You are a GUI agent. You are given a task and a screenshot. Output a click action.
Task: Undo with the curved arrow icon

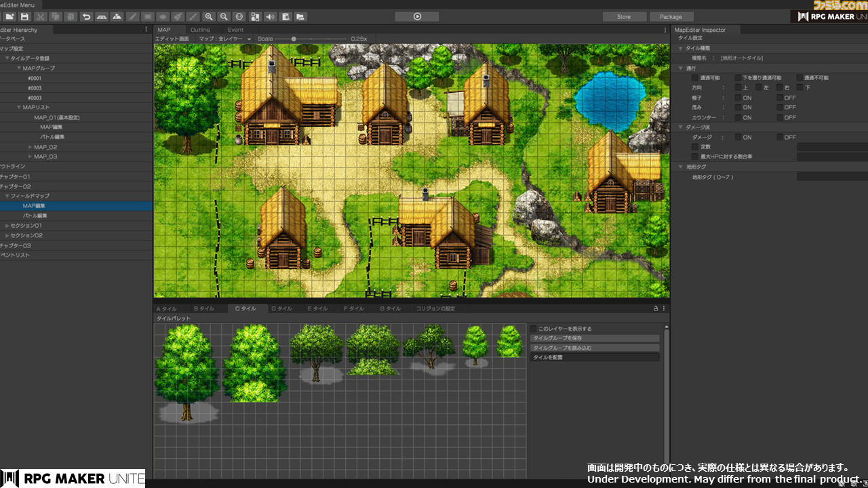[86, 16]
